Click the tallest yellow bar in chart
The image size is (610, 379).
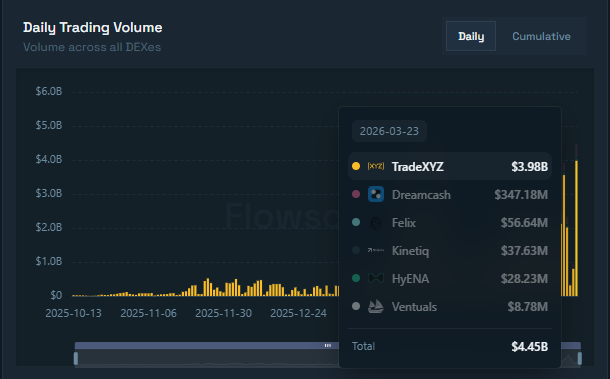click(x=576, y=228)
